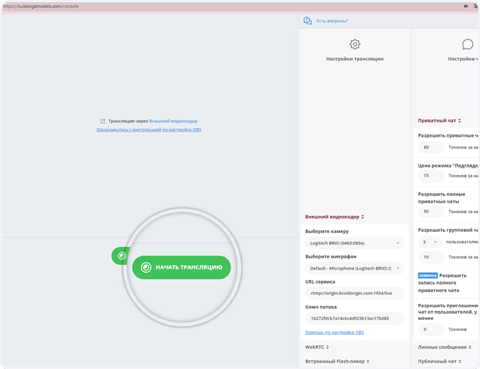Open the OBS setup instructions link in preview

click(149, 130)
